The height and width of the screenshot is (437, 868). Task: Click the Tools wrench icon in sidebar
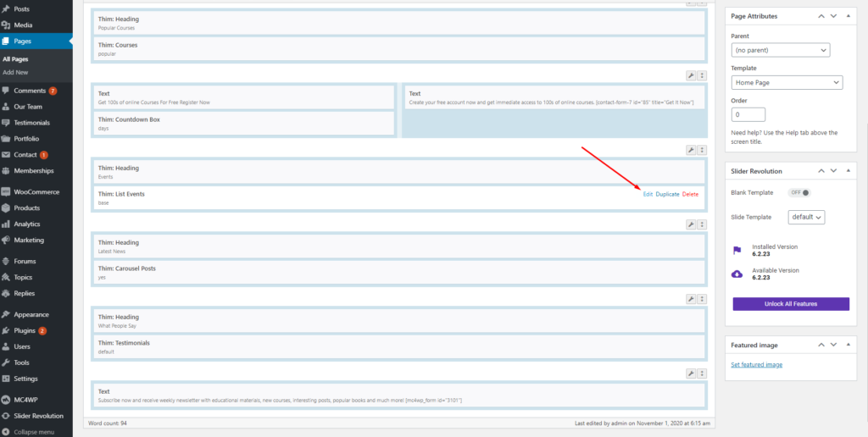click(6, 362)
